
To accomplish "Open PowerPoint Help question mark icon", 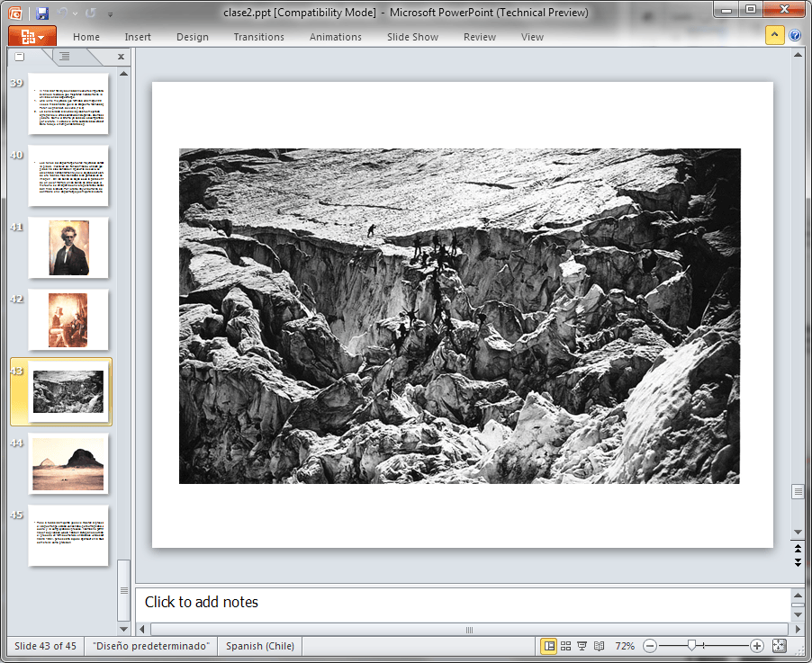I will coord(795,35).
